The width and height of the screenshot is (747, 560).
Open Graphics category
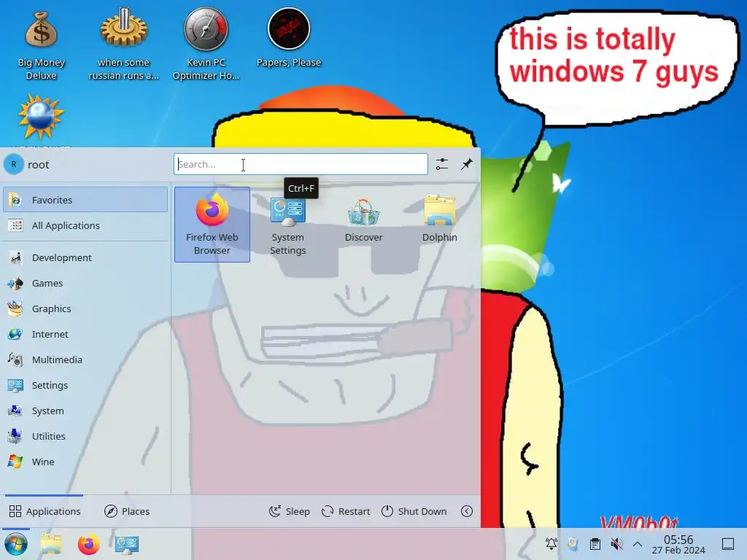pyautogui.click(x=85, y=308)
